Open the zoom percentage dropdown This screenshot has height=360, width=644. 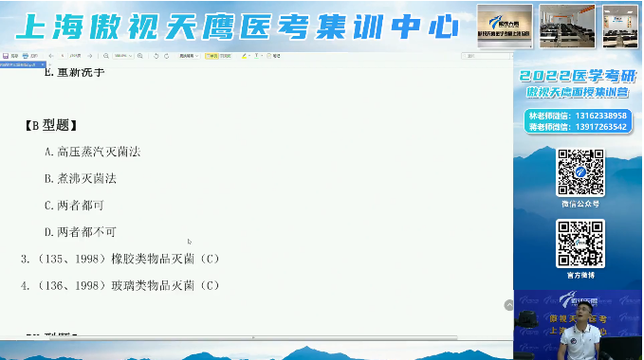coord(123,56)
